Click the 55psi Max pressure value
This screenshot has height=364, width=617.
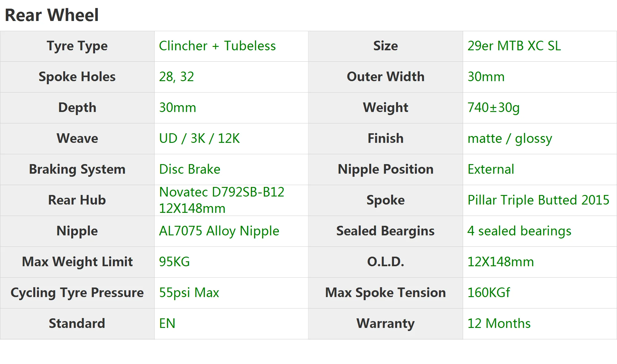[189, 293]
